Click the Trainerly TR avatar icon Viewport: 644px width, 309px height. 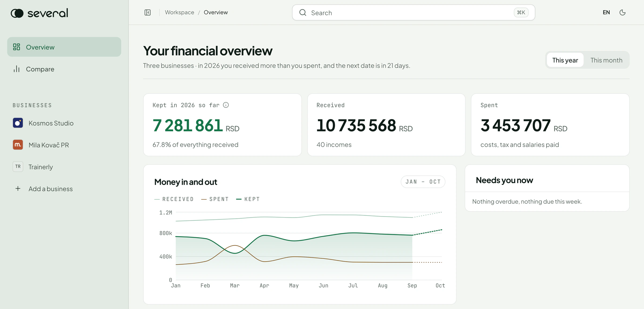[x=18, y=167]
